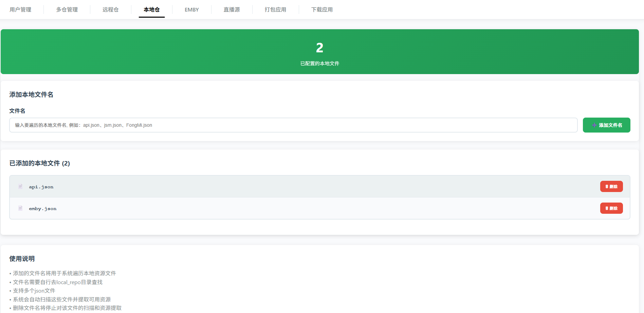Switch to the 多仓管理 tab
This screenshot has width=644, height=313.
(x=67, y=10)
